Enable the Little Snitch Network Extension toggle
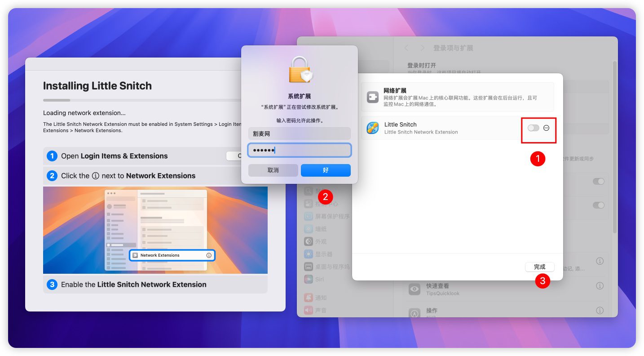The width and height of the screenshot is (644, 356). click(533, 128)
